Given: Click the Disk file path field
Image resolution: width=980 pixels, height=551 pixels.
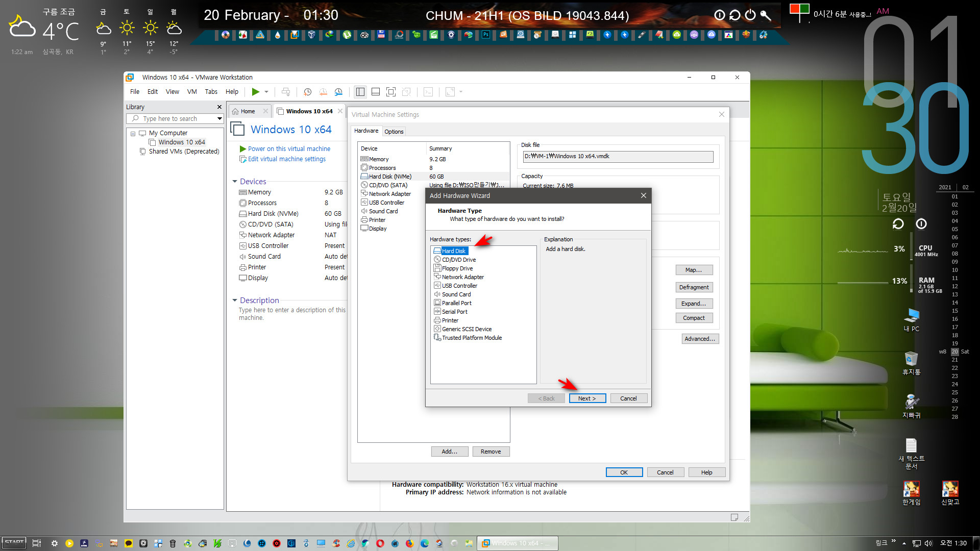Looking at the screenshot, I should 618,157.
